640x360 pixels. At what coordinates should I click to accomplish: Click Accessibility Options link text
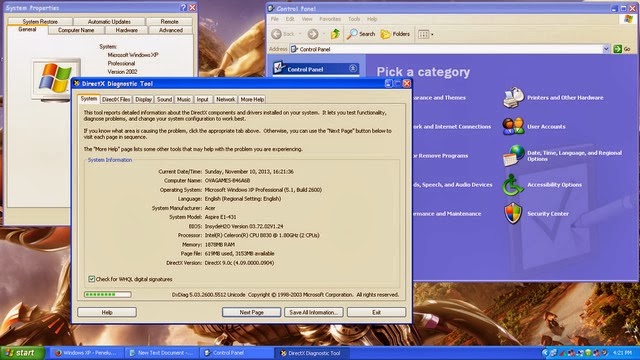pyautogui.click(x=554, y=184)
